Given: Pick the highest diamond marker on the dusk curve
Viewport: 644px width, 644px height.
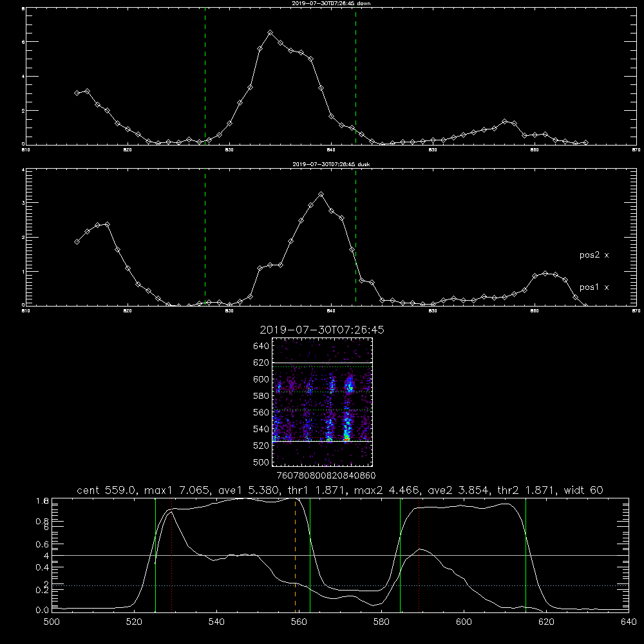Looking at the screenshot, I should click(x=321, y=194).
